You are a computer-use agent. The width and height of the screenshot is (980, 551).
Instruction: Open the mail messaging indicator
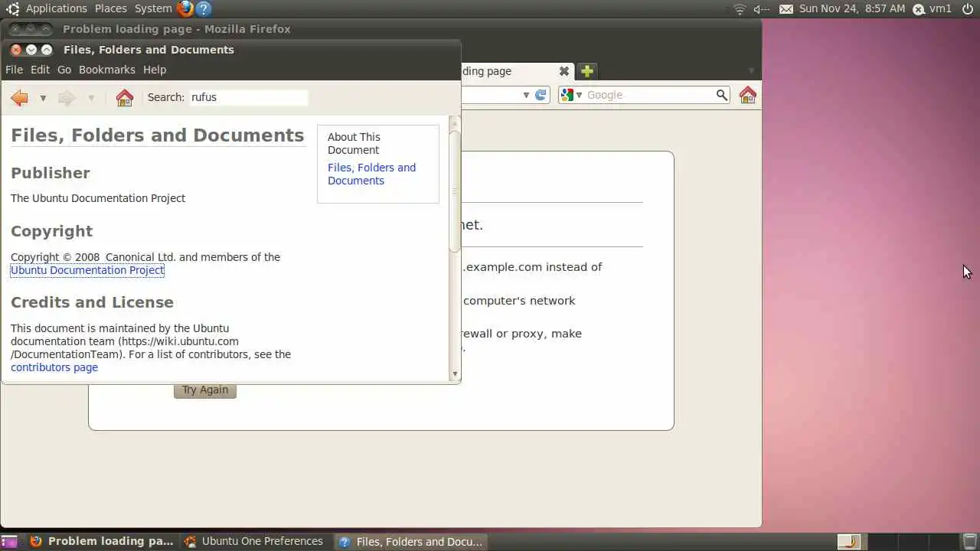(786, 9)
